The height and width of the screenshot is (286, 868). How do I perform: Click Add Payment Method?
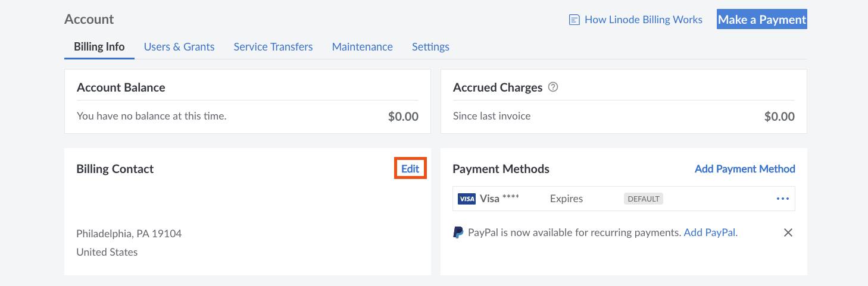click(745, 169)
